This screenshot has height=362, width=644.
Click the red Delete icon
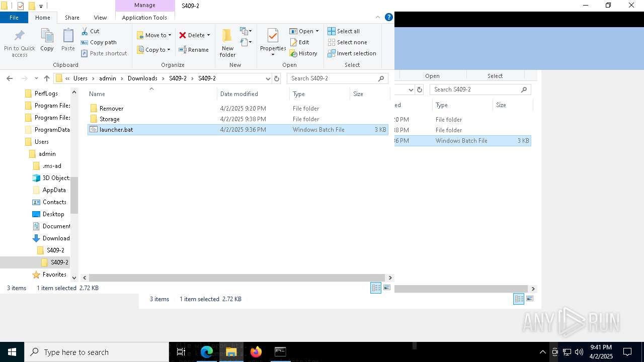[x=183, y=35]
